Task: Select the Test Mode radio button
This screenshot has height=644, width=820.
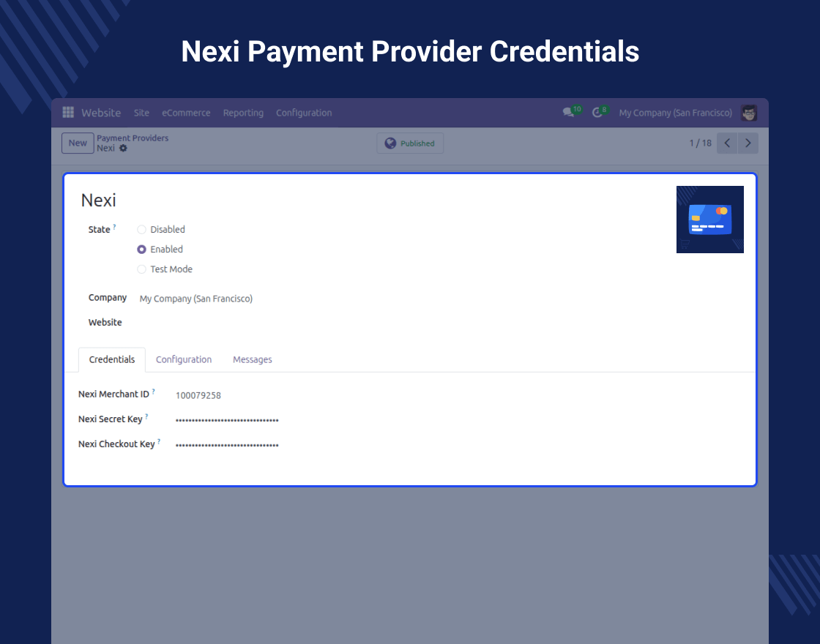Action: (x=141, y=269)
